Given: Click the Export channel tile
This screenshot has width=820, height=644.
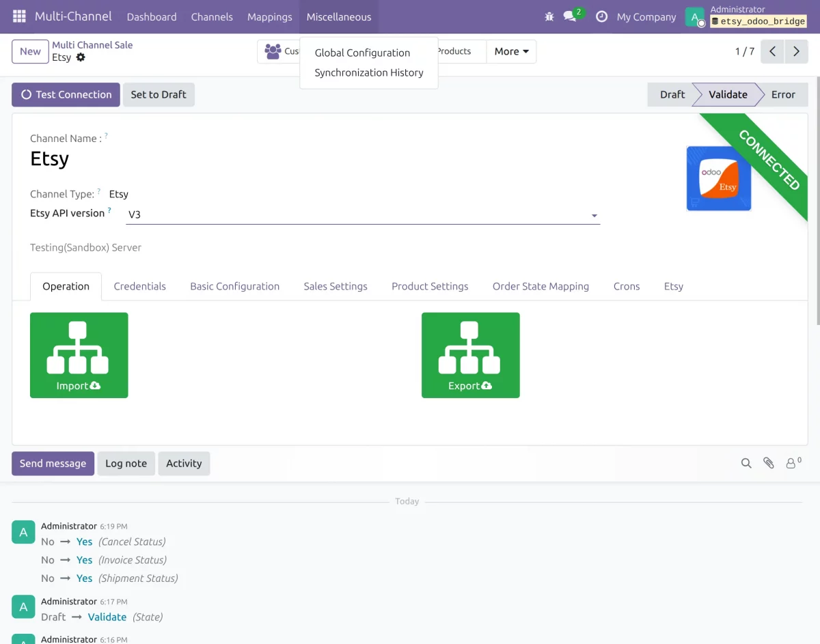Looking at the screenshot, I should click(x=471, y=355).
